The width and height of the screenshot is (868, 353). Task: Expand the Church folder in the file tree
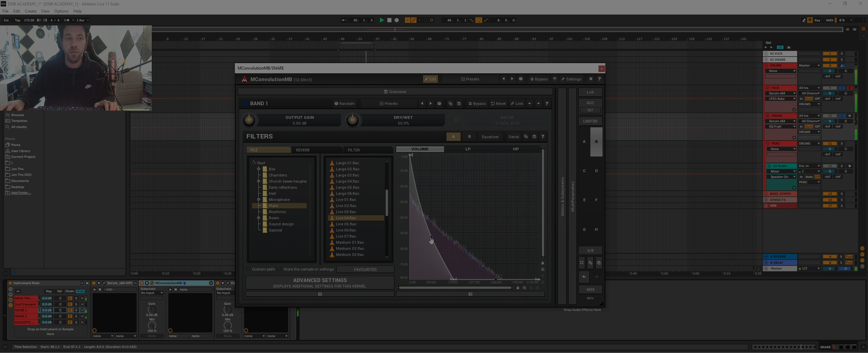(259, 181)
